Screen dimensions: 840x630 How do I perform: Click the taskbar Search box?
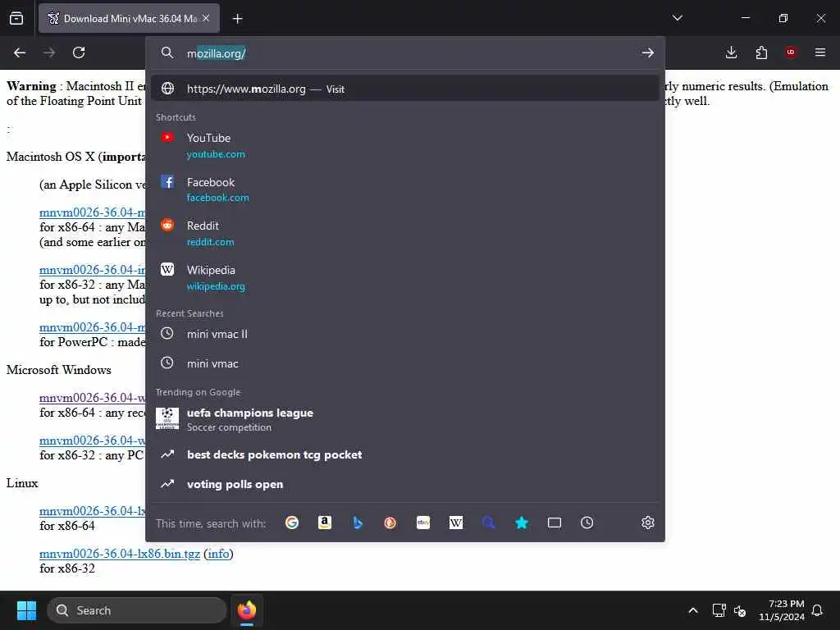(137, 610)
